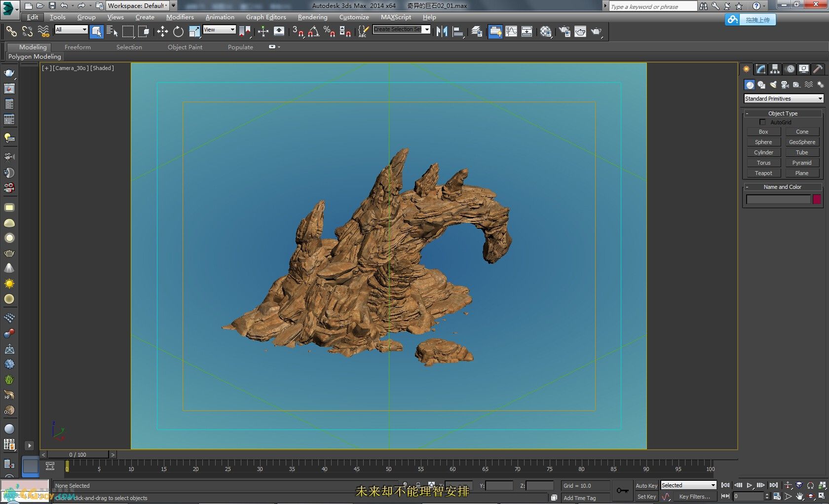The height and width of the screenshot is (504, 829).
Task: Open the Modify command panel tab
Action: [x=761, y=69]
